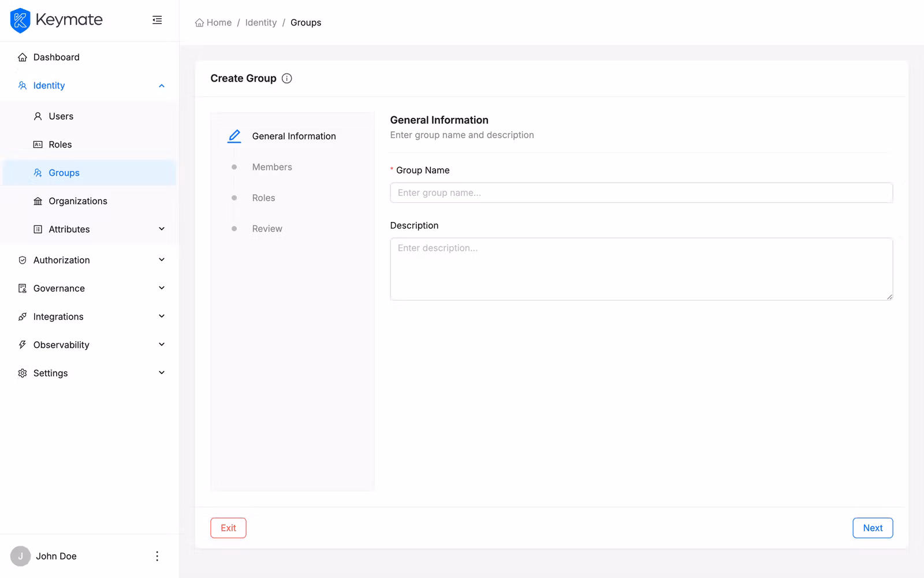Expand the Settings menu chevron
Viewport: 924px width, 578px height.
pyautogui.click(x=162, y=372)
